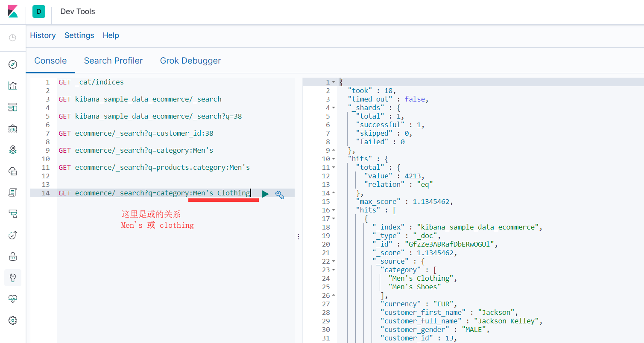Collapse the hit object on output line 17

pos(334,218)
